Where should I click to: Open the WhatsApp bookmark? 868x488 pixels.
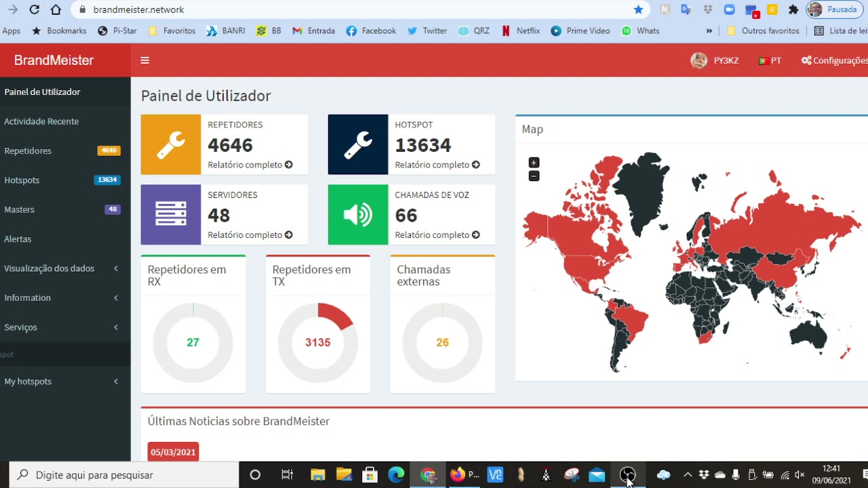click(x=640, y=30)
